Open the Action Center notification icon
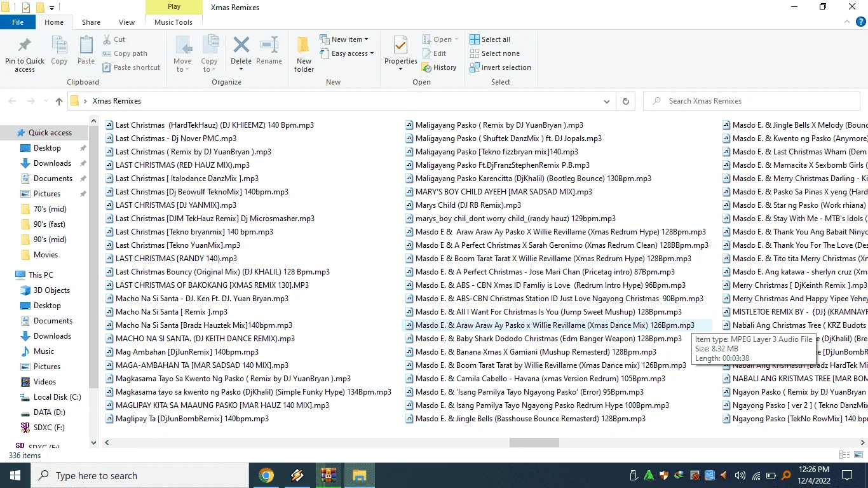 coord(847,475)
